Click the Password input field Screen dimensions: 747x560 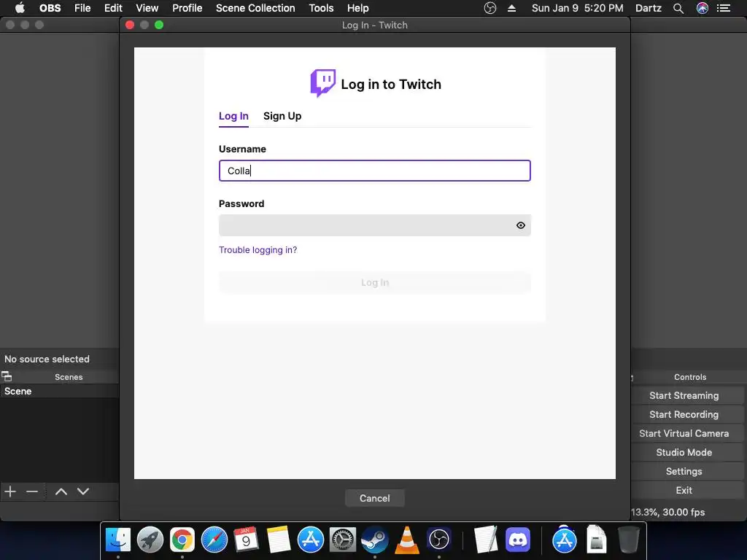[x=374, y=225]
